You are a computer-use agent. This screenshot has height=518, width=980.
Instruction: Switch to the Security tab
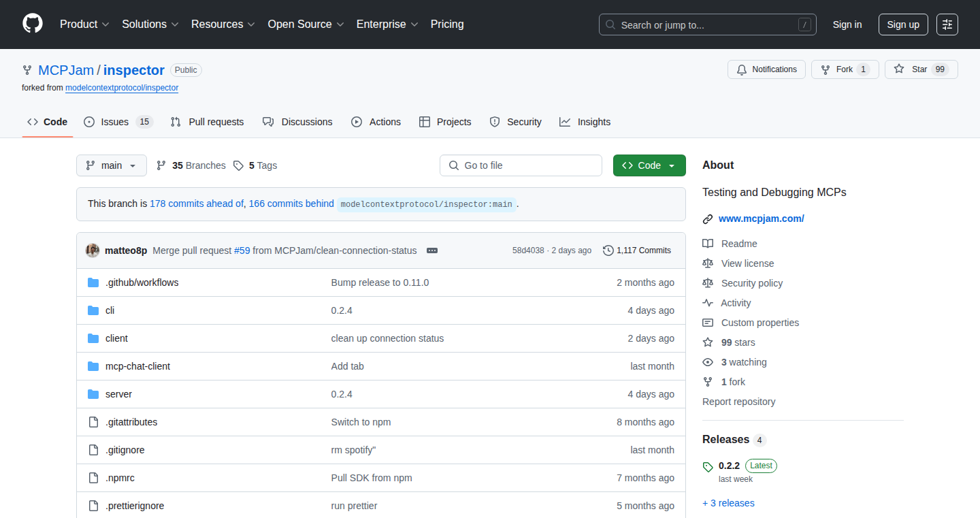[x=516, y=122]
